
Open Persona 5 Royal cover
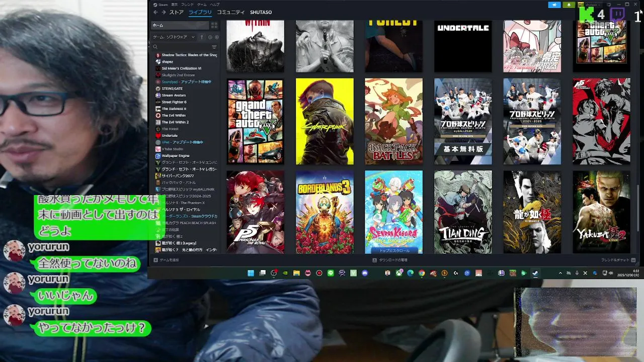click(x=255, y=212)
